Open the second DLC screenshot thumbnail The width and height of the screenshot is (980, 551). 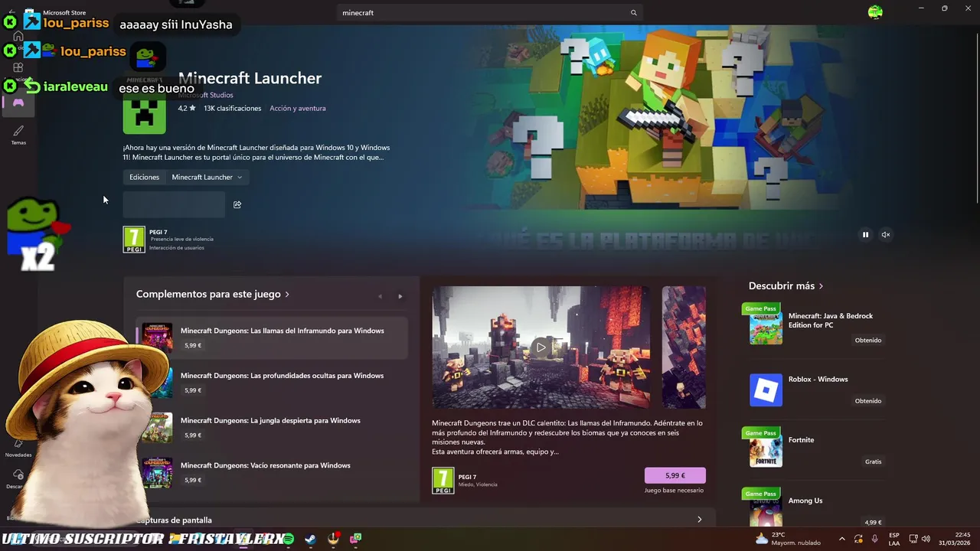(684, 347)
